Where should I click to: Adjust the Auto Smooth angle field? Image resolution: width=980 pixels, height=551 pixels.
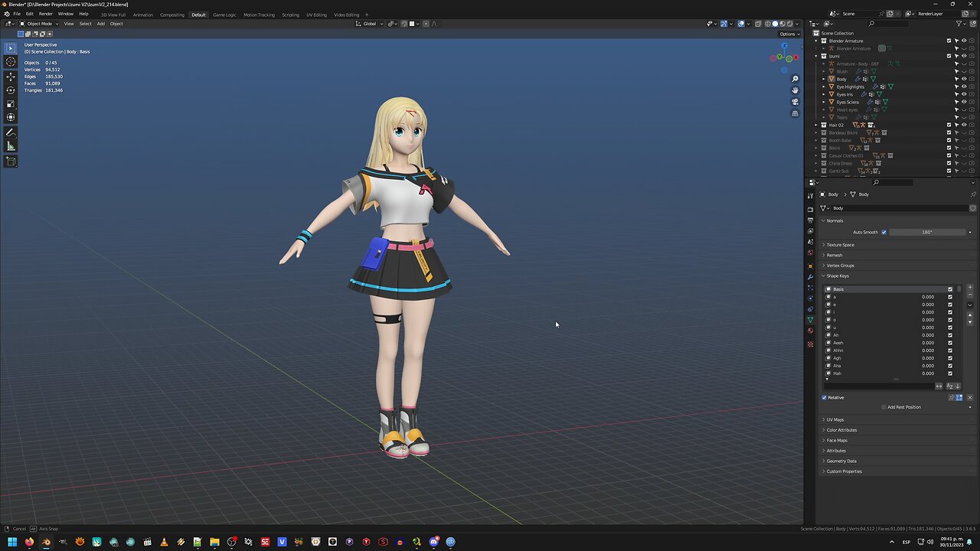pos(926,232)
